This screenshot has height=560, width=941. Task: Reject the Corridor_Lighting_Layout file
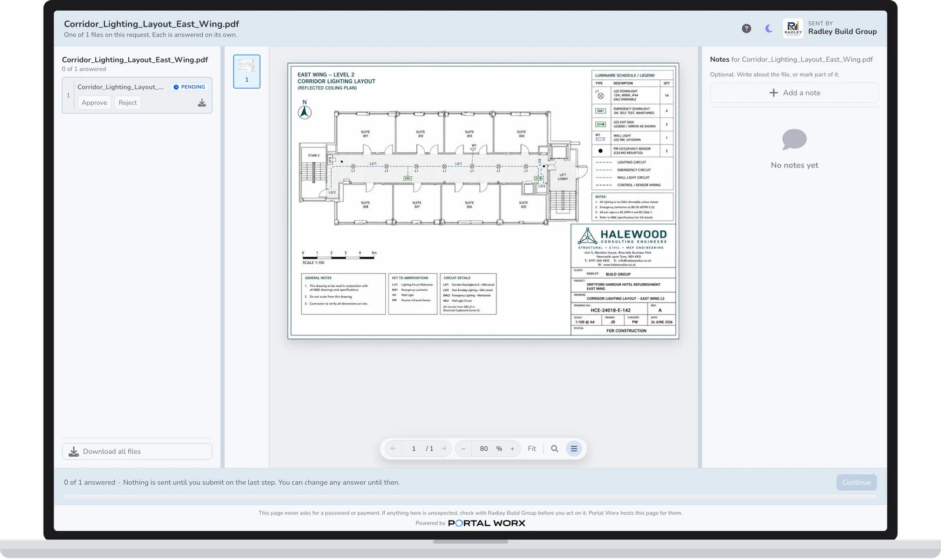pos(128,103)
